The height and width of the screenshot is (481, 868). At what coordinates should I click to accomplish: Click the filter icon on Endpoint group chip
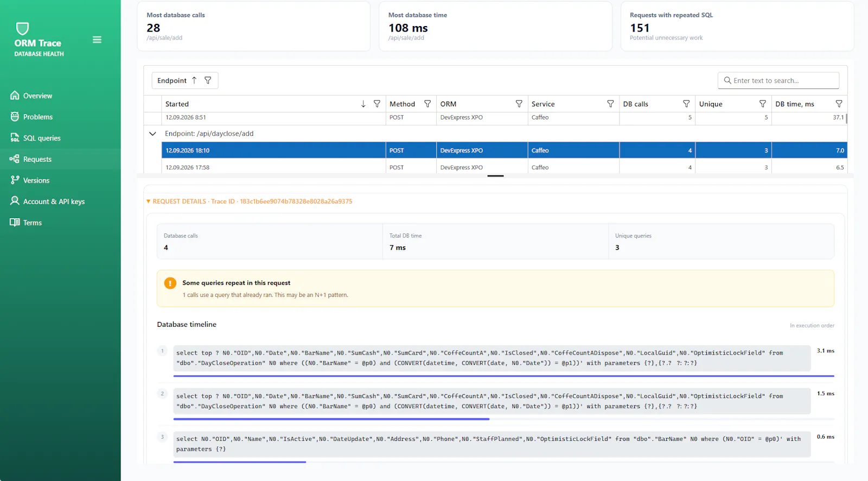pos(208,80)
